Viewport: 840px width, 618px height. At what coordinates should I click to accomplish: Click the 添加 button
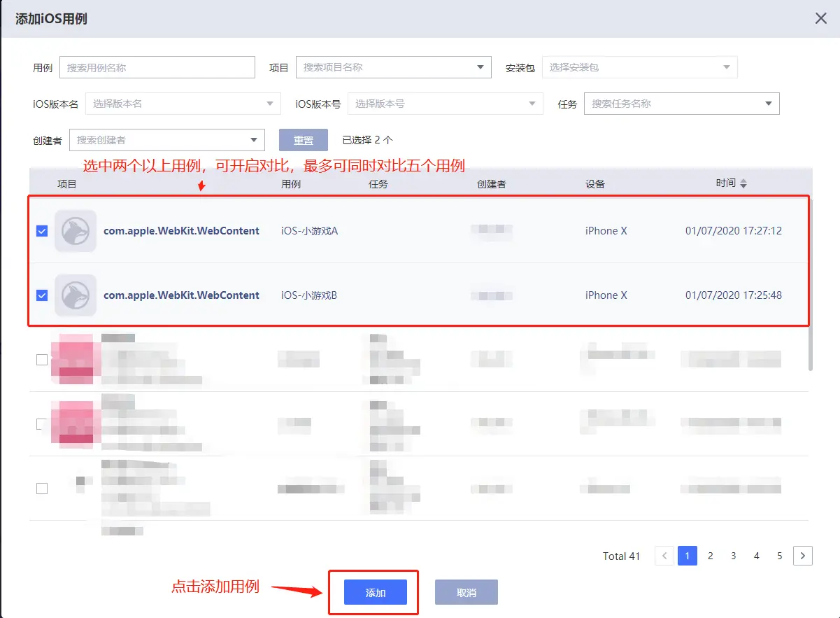pos(376,592)
